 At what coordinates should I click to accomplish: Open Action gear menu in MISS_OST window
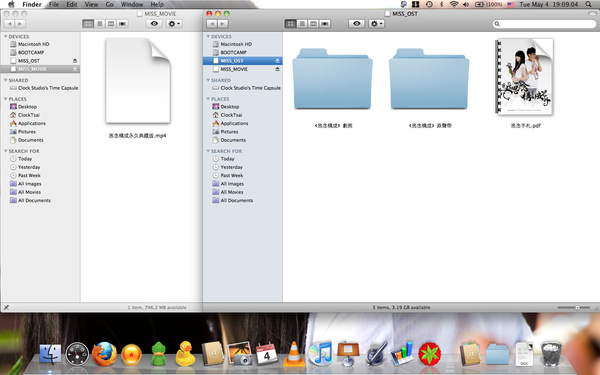[377, 24]
